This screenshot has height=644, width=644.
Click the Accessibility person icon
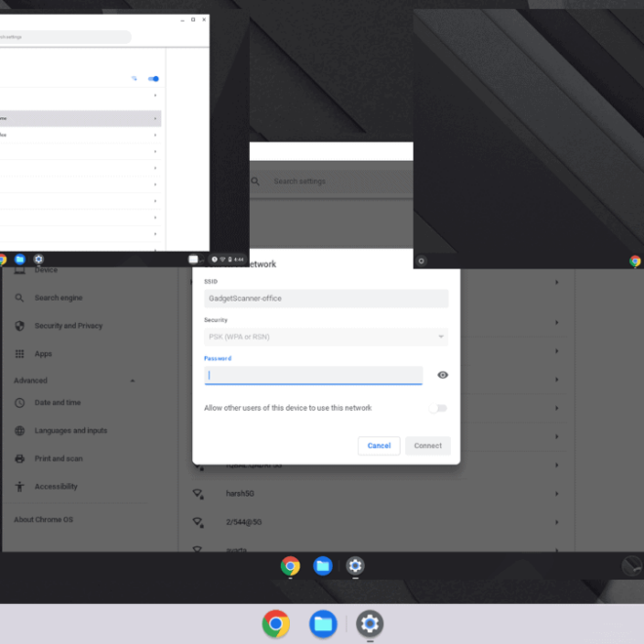pyautogui.click(x=20, y=486)
